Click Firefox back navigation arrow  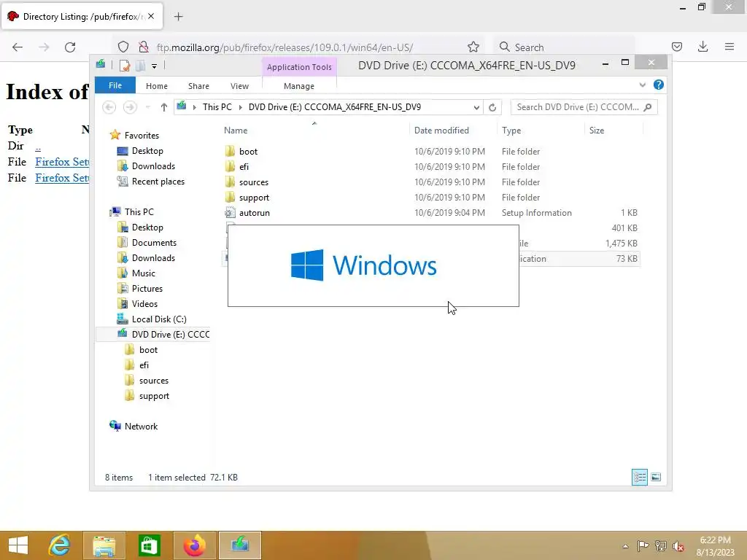(18, 47)
